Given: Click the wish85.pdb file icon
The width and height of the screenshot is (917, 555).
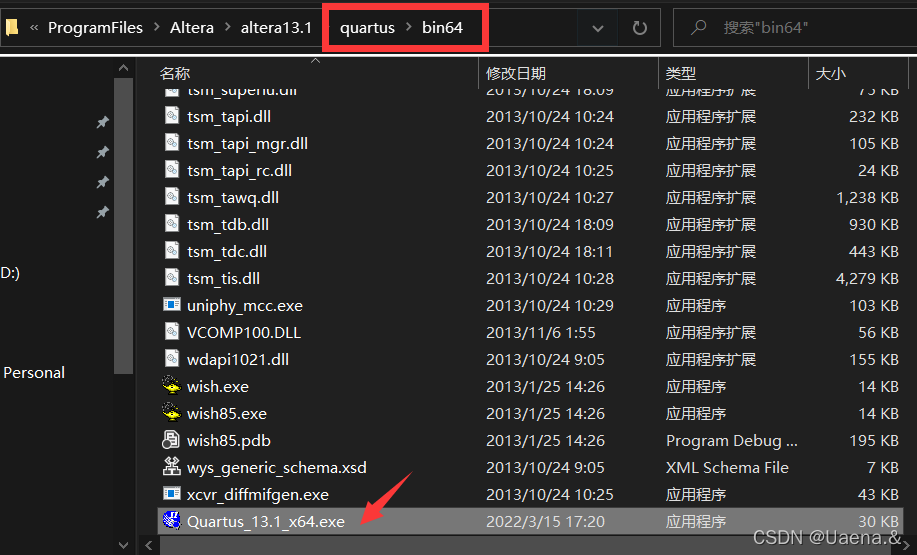Looking at the screenshot, I should coord(171,440).
